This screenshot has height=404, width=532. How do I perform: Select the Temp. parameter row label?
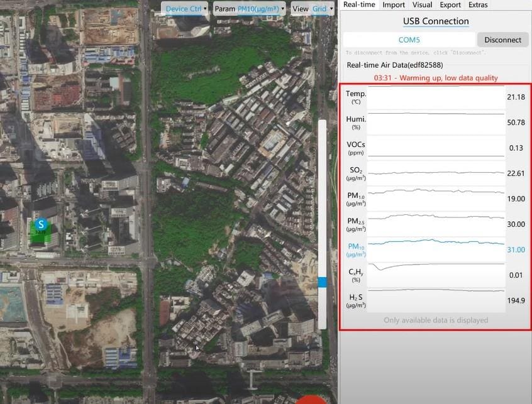(356, 97)
